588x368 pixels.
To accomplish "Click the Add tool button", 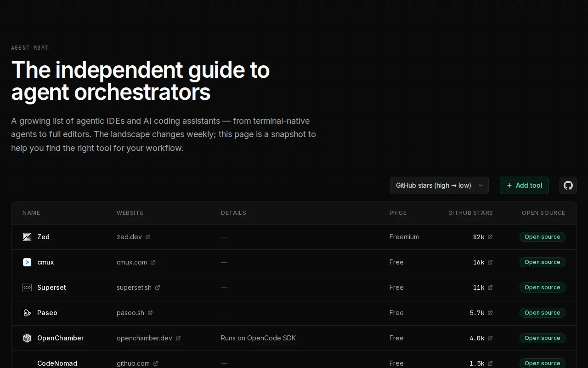I will click(524, 185).
